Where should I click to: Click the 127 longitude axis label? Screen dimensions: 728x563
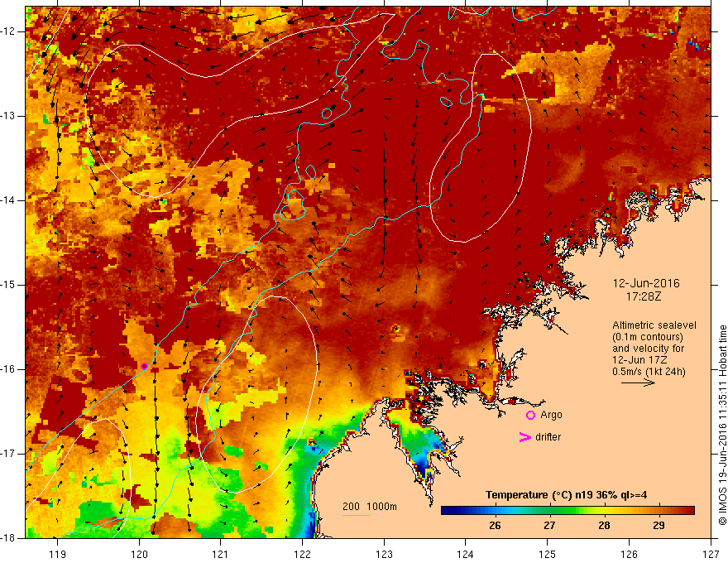pos(711,554)
